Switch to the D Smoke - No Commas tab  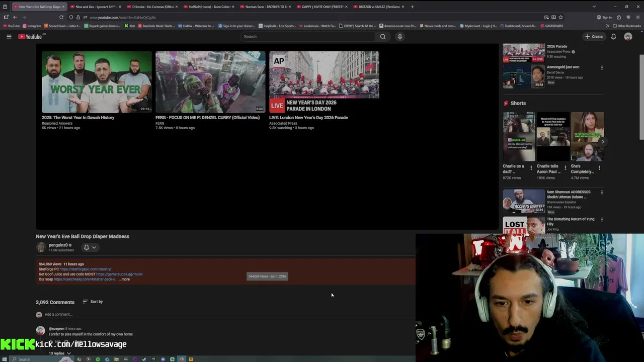pos(152,7)
